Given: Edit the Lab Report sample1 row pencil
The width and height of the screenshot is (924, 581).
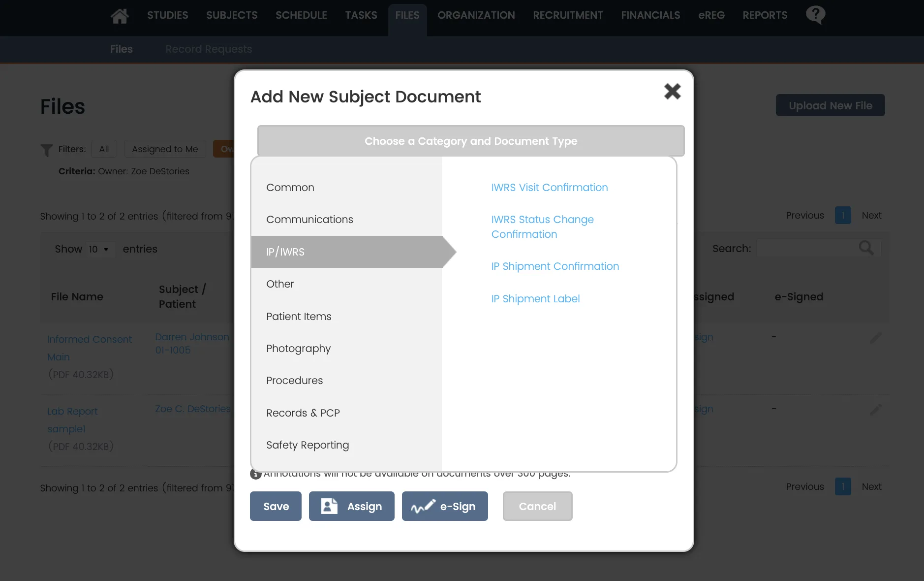Looking at the screenshot, I should (x=875, y=410).
